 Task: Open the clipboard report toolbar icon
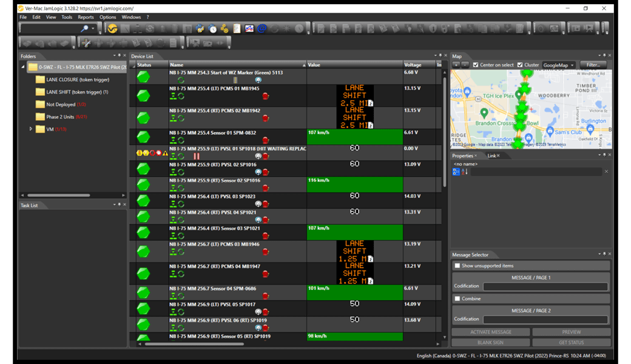pos(237,29)
